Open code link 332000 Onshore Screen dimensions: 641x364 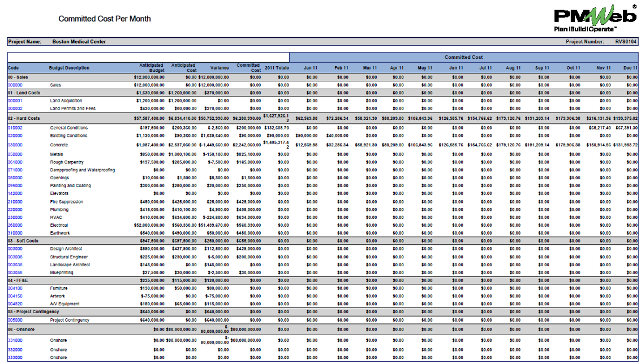15,350
